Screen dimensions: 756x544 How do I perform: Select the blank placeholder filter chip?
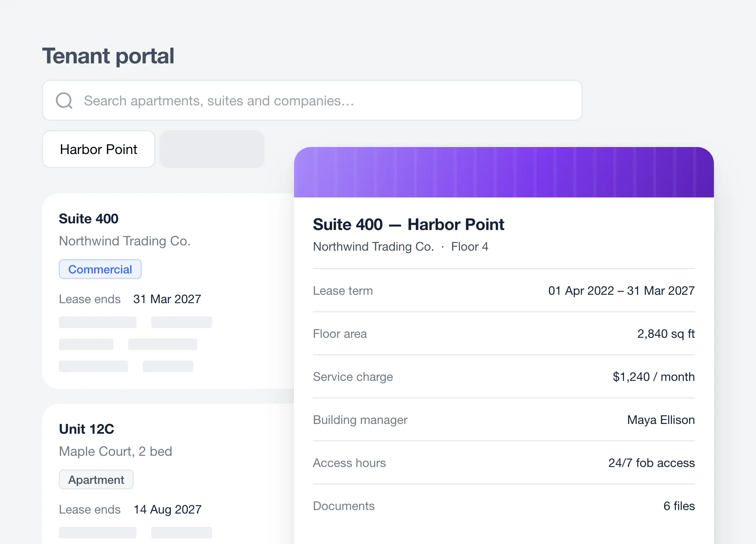coord(212,149)
